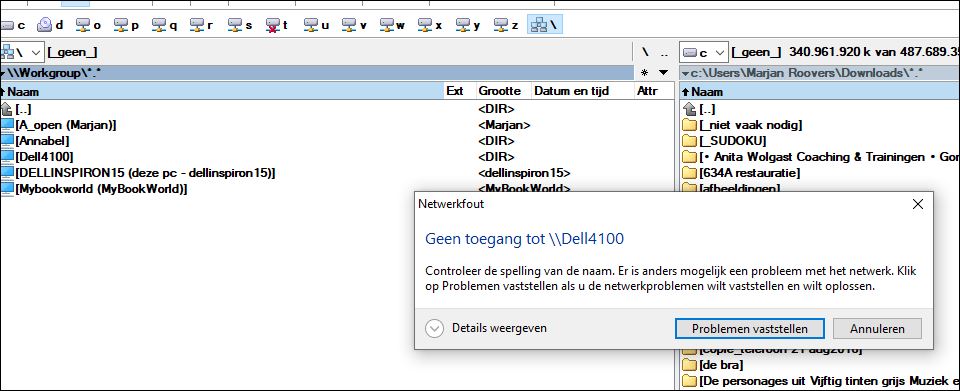Switch to drive c in drive bar

(x=13, y=25)
